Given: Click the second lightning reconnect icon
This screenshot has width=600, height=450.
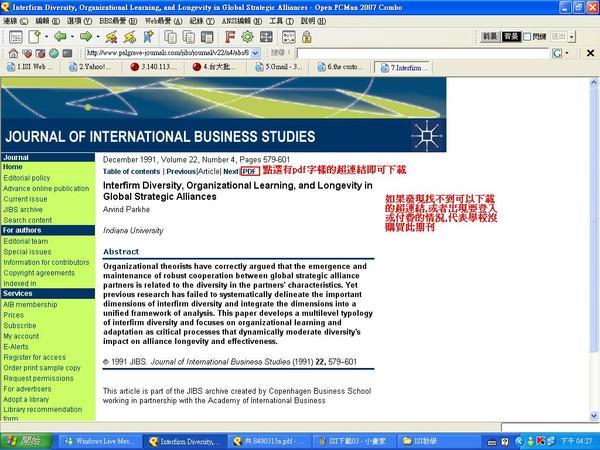Looking at the screenshot, I should tap(130, 37).
